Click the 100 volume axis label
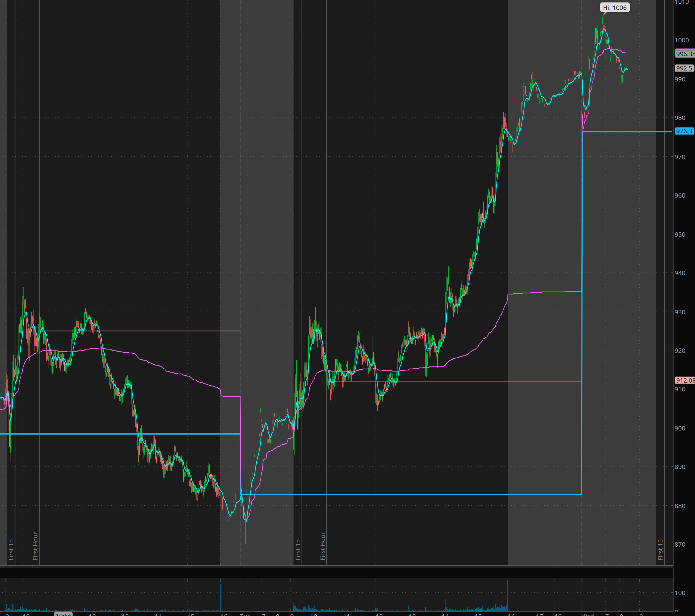 (680, 593)
